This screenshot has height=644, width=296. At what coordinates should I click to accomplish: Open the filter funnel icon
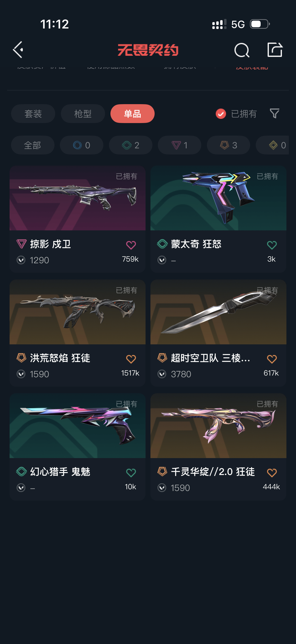coord(275,113)
